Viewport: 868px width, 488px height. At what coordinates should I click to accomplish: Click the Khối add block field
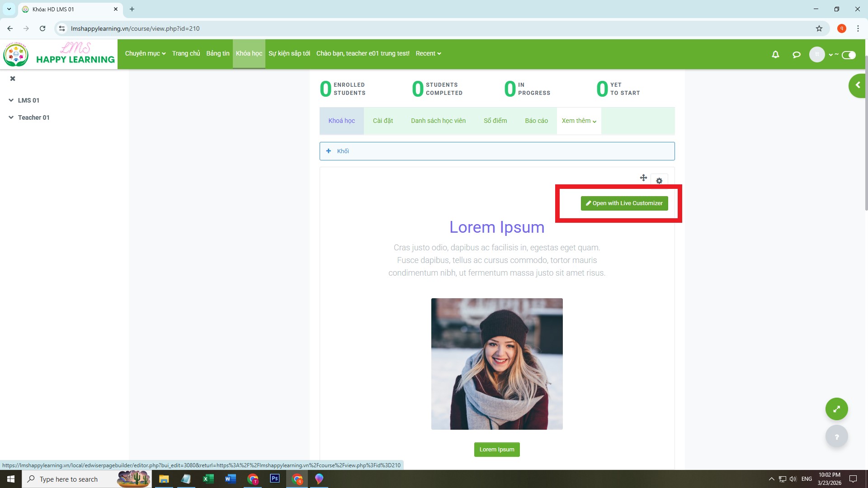(496, 151)
